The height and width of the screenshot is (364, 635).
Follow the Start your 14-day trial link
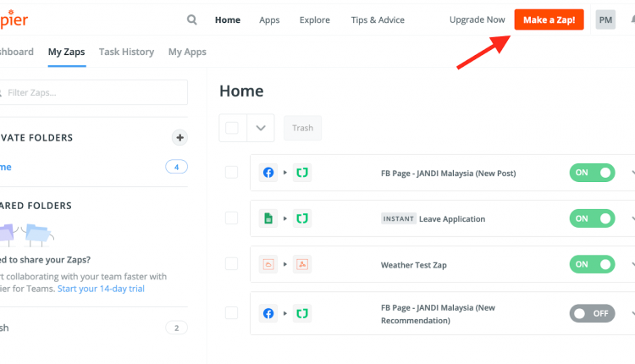(101, 289)
